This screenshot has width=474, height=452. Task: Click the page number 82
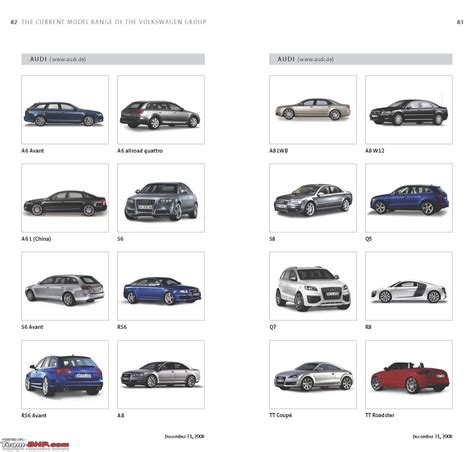click(14, 22)
